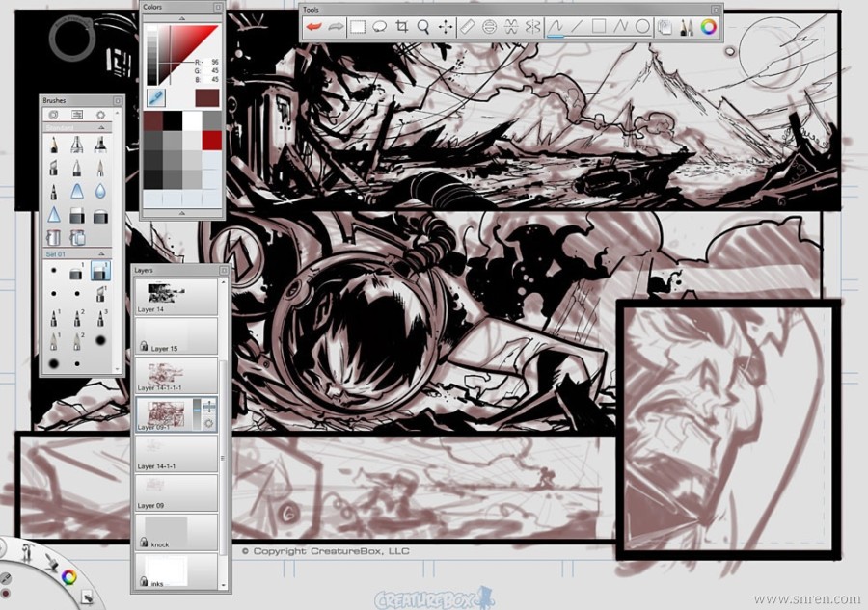Screen dimensions: 868x610
Task: Click the Layer 09-1 opacity slider
Action: [197, 414]
